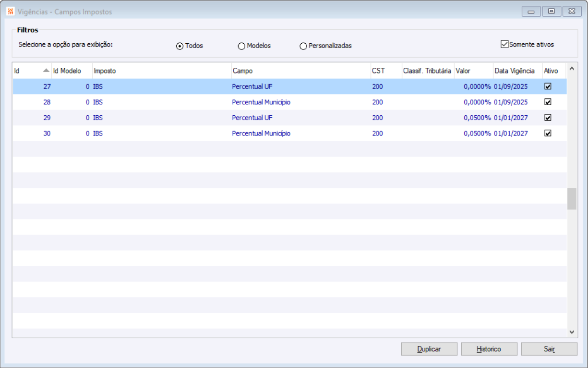This screenshot has height=368, width=588.
Task: Sort by the Campo column header
Action: [301, 71]
